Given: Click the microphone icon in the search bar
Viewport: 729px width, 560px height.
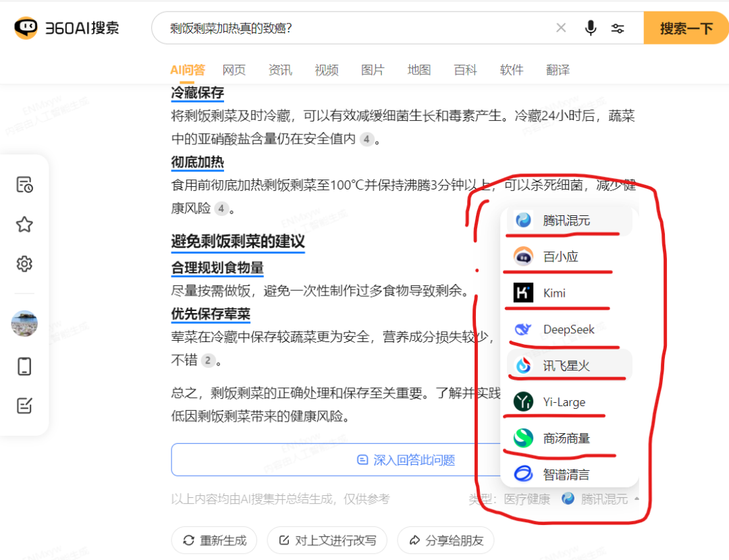Looking at the screenshot, I should pos(591,27).
